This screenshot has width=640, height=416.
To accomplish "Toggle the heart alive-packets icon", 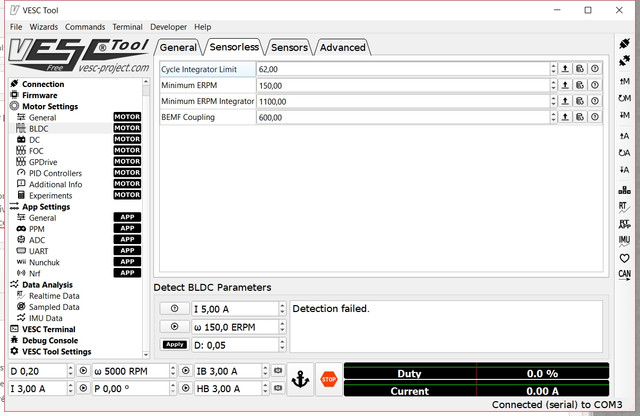I will (624, 258).
